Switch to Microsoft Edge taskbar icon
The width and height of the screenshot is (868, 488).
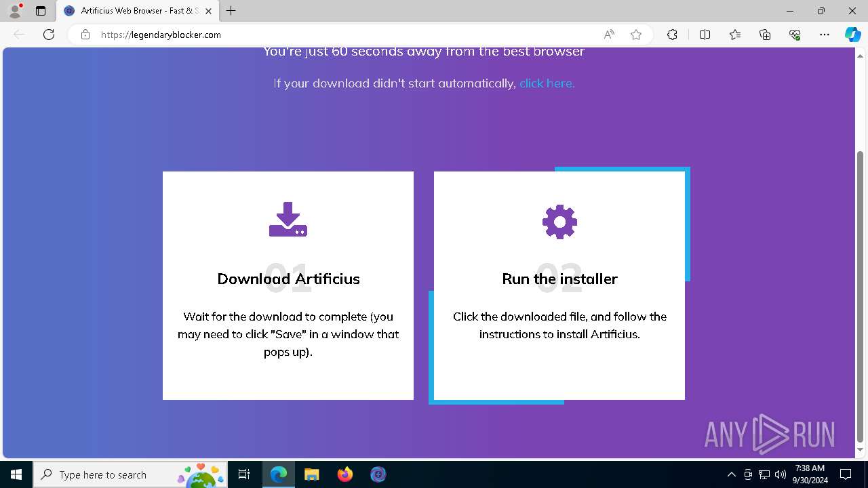pyautogui.click(x=279, y=474)
